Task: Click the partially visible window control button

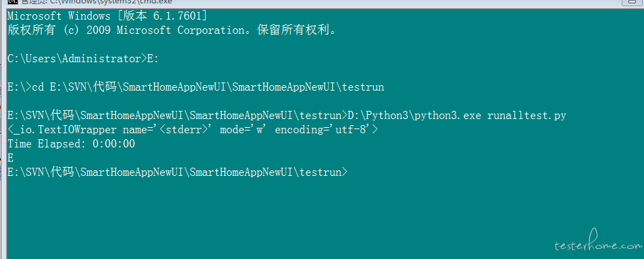Action: coord(633,2)
